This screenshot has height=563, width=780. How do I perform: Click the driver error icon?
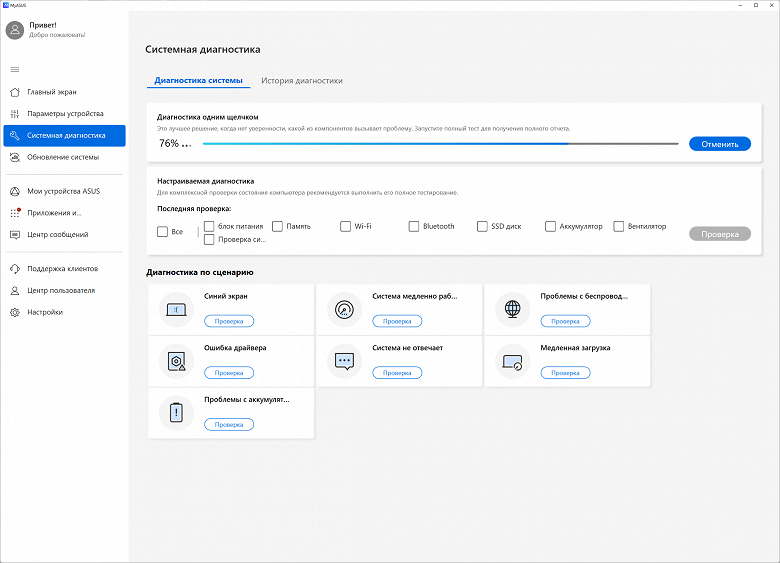coord(177,361)
